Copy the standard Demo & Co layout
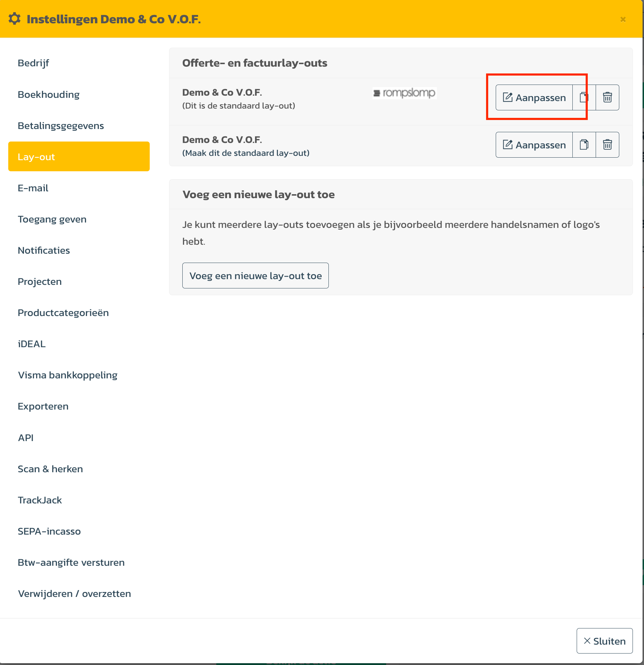This screenshot has height=665, width=644. click(x=584, y=97)
